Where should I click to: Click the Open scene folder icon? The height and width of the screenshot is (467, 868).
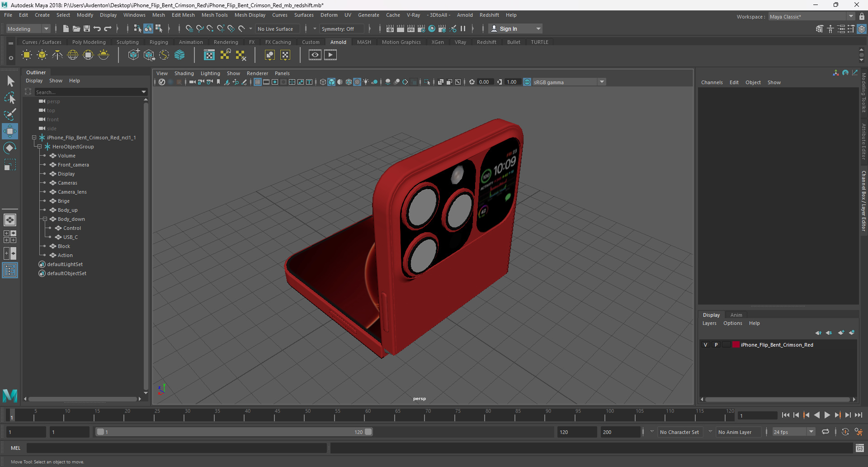tap(76, 29)
